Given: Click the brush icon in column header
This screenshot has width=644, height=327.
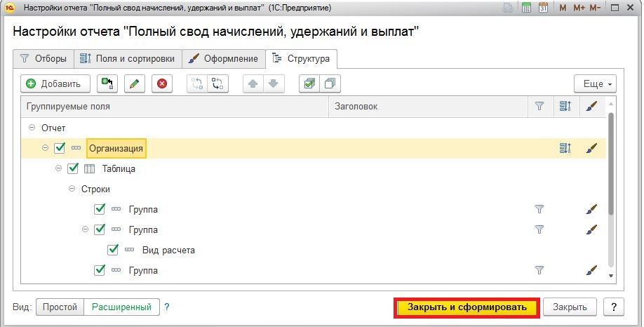Looking at the screenshot, I should point(591,107).
